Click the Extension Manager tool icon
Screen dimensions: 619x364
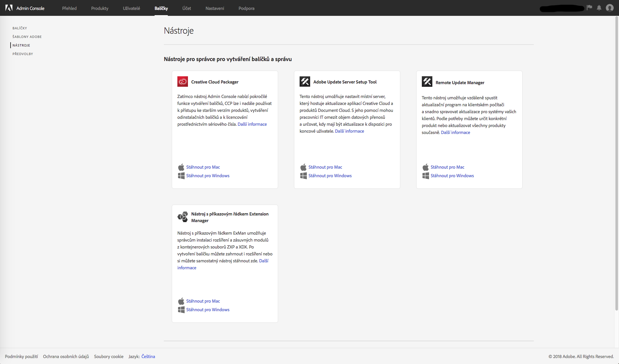coord(183,216)
